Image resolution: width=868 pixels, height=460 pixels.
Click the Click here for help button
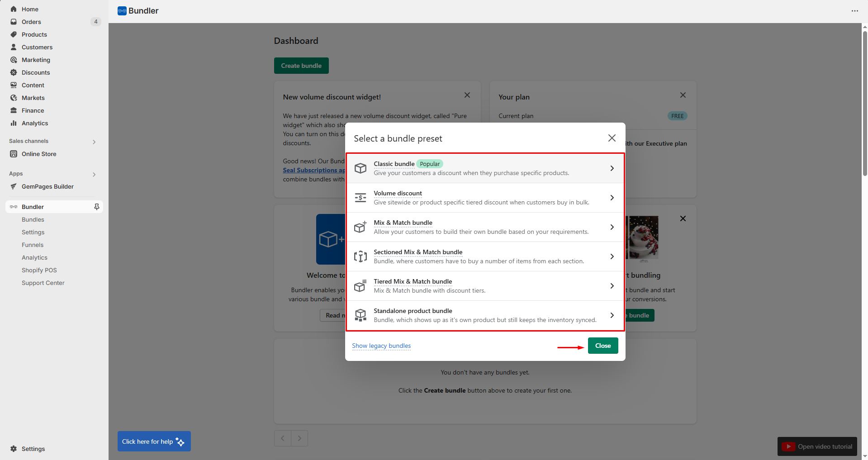pos(154,441)
